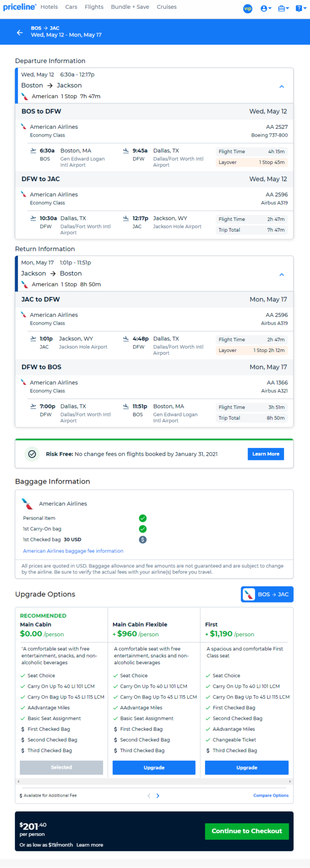Go to the Hotels tab

click(49, 7)
